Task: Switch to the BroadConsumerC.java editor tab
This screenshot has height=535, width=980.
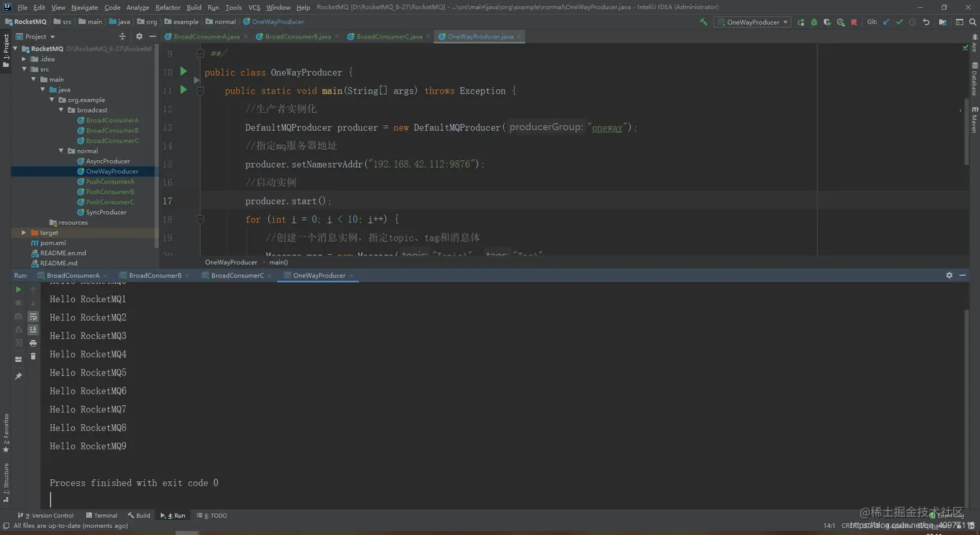Action: (389, 37)
